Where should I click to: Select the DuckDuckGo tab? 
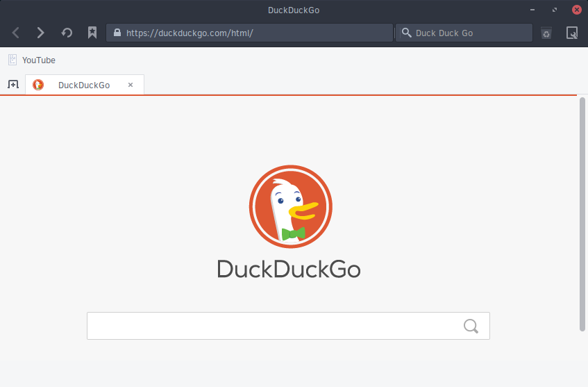point(85,85)
